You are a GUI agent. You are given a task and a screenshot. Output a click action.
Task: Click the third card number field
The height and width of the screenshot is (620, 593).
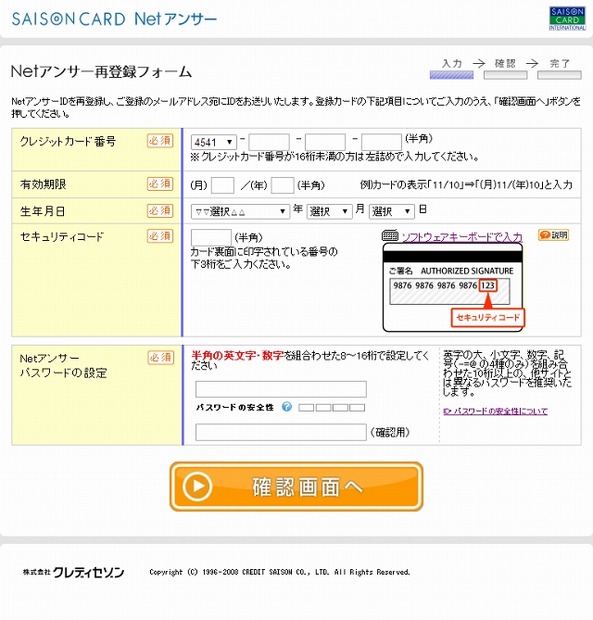coord(325,142)
